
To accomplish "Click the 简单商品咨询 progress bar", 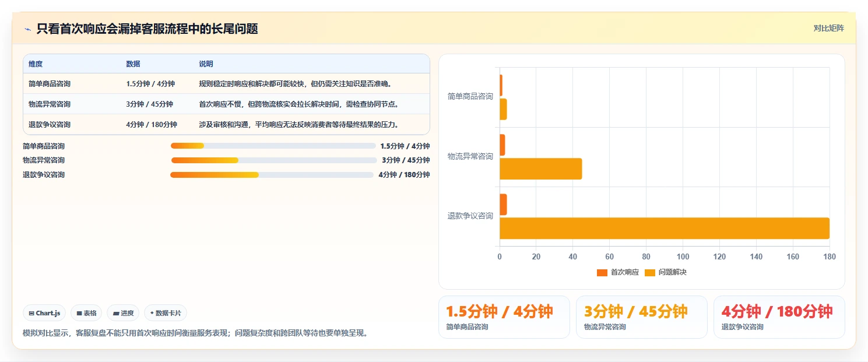I will coord(273,146).
